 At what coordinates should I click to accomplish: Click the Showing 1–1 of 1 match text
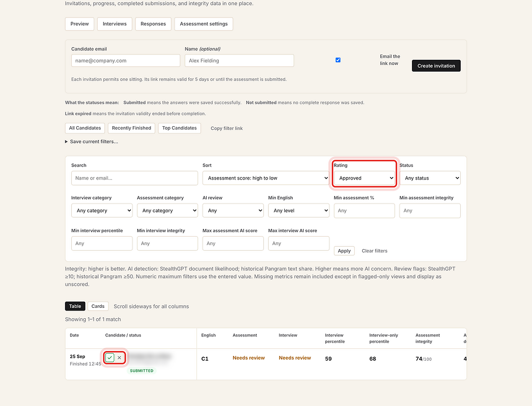(x=93, y=319)
